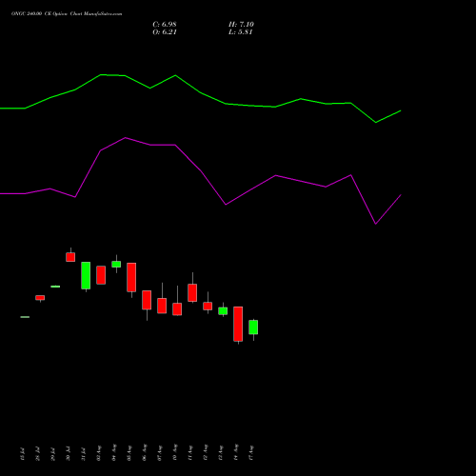Select the '10 Aug' date axis label
The height and width of the screenshot is (476, 476).
pos(174,452)
